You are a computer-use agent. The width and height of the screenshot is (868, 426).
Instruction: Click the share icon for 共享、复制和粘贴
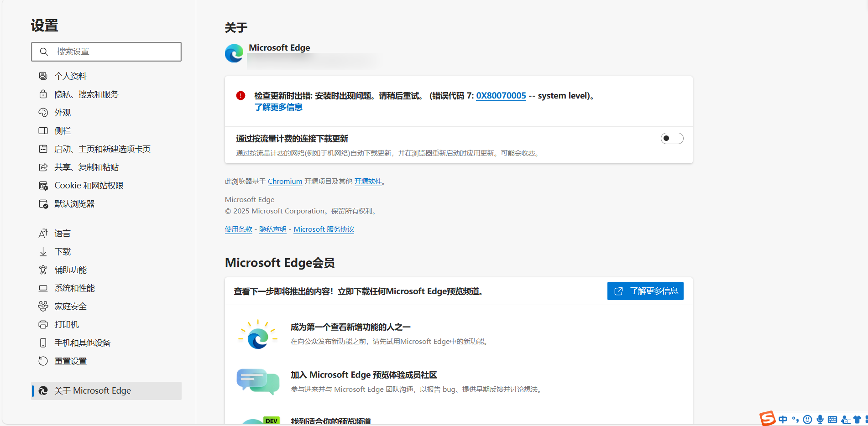(43, 167)
